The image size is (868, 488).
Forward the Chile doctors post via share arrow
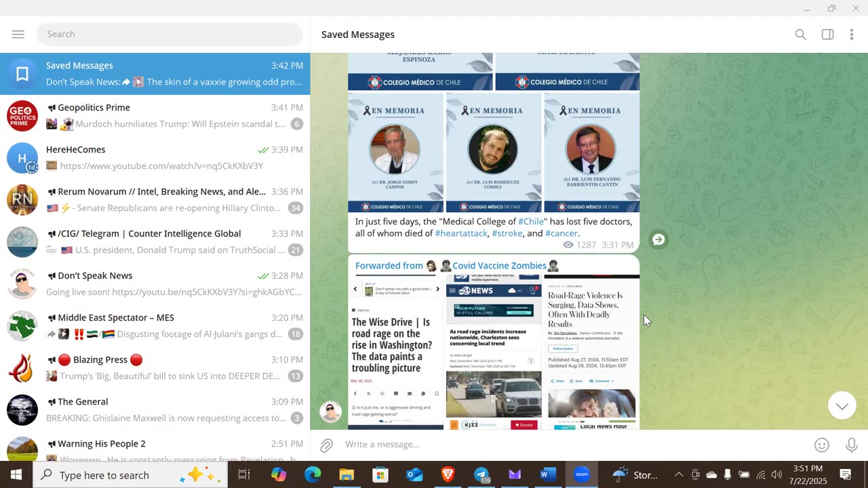(x=658, y=239)
